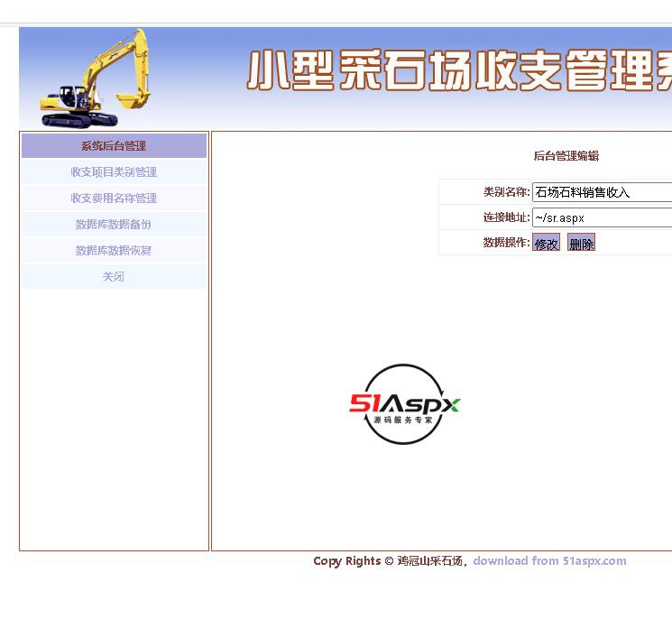The image size is (672, 619).
Task: Click the excavator image in banner
Action: pyautogui.click(x=96, y=78)
